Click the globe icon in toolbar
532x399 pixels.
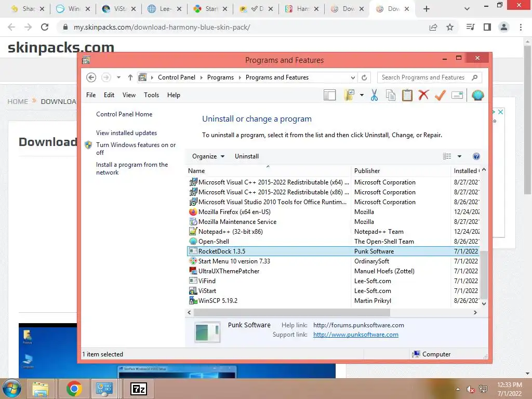[478, 96]
